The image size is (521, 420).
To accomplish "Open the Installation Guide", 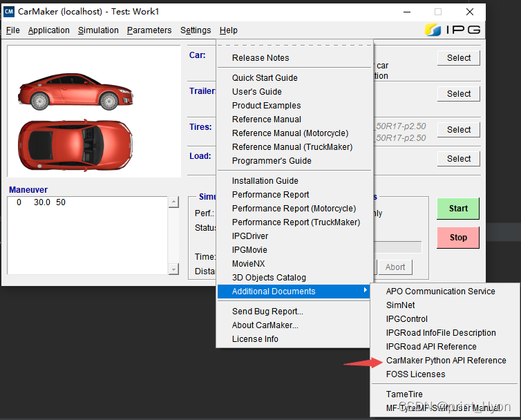I will pos(294,181).
